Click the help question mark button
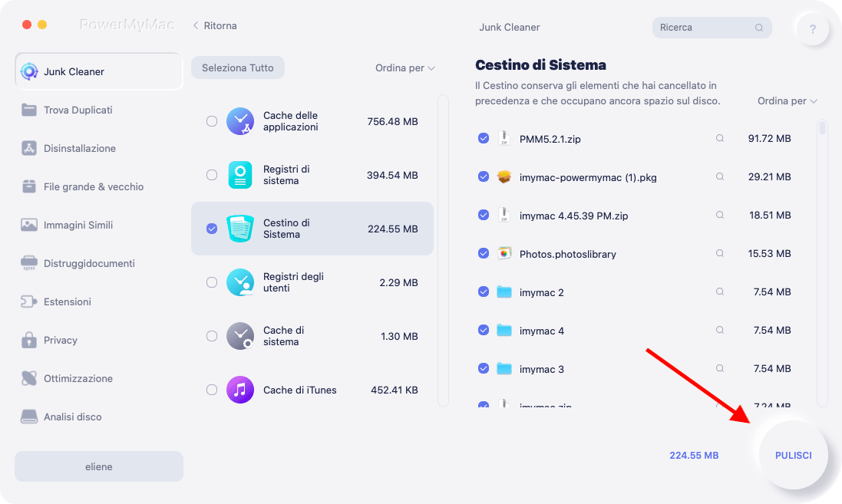 pyautogui.click(x=813, y=29)
